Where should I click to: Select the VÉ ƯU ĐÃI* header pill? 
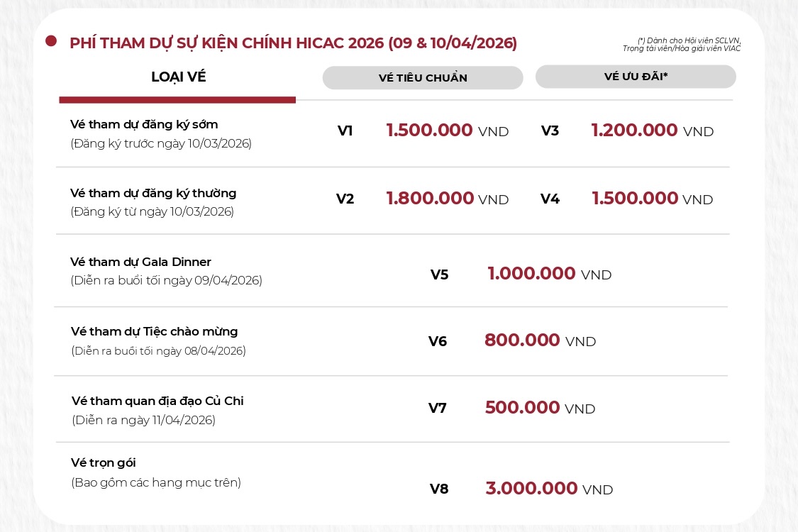(x=636, y=77)
